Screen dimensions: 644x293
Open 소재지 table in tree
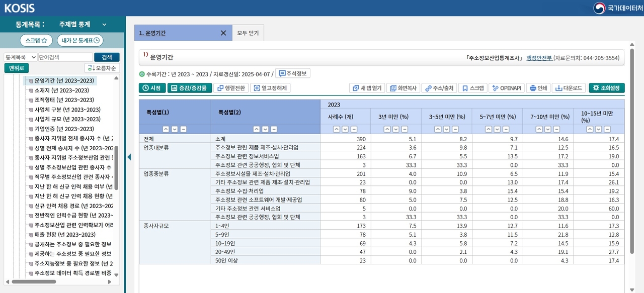pos(62,90)
